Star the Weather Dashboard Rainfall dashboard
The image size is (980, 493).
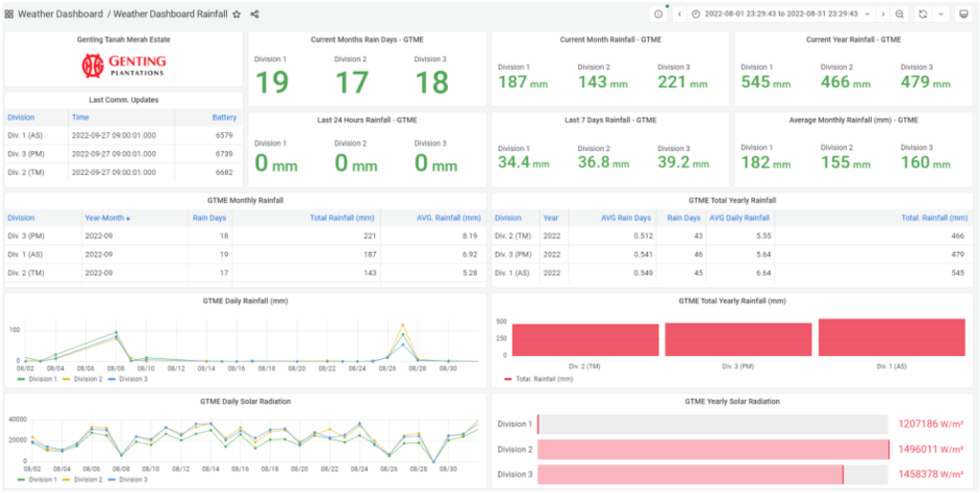point(237,14)
